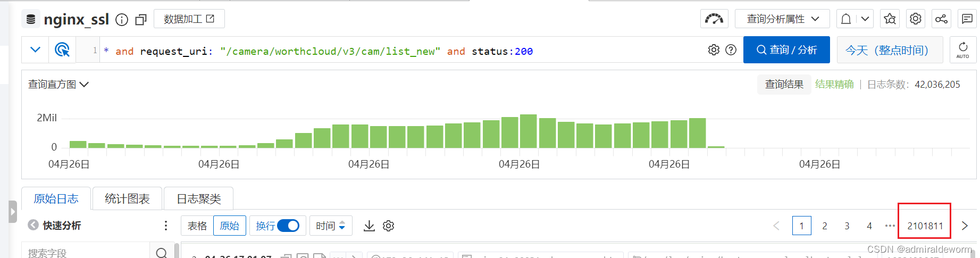Click the alert bell icon
The image size is (980, 258).
point(846,19)
